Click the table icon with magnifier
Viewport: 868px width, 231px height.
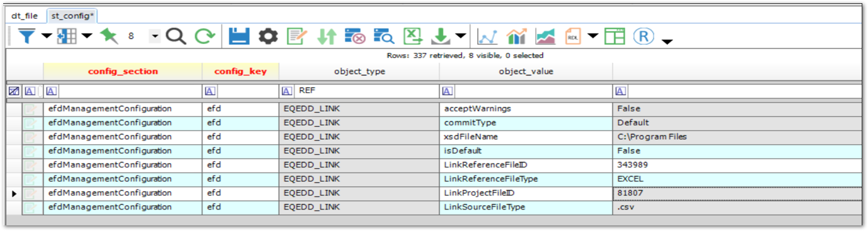[384, 37]
